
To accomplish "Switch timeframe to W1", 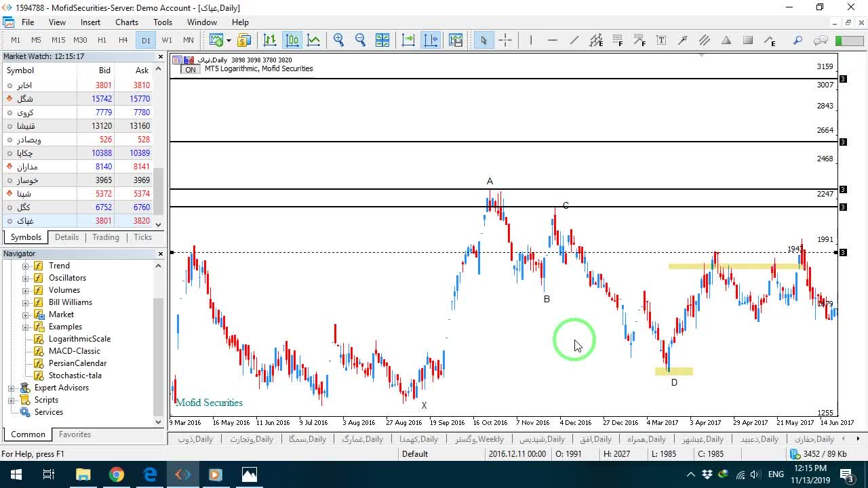I will coord(167,40).
